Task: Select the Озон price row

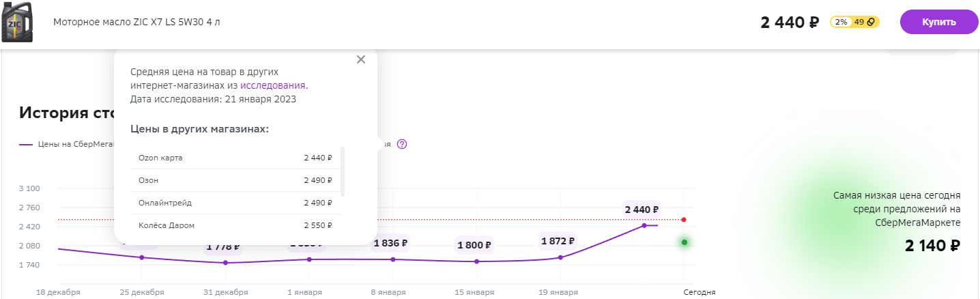Action: [x=235, y=180]
